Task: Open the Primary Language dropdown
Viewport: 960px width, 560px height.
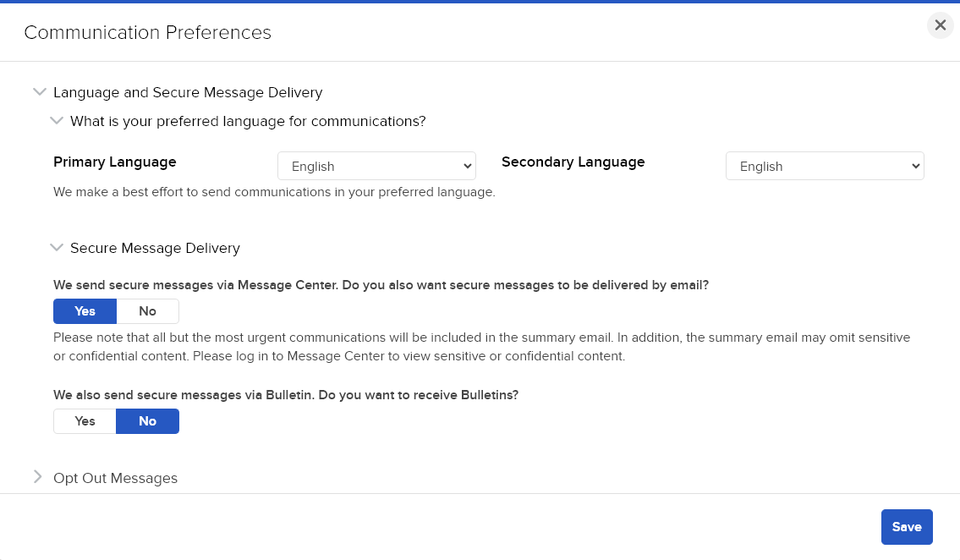Action: 376,166
